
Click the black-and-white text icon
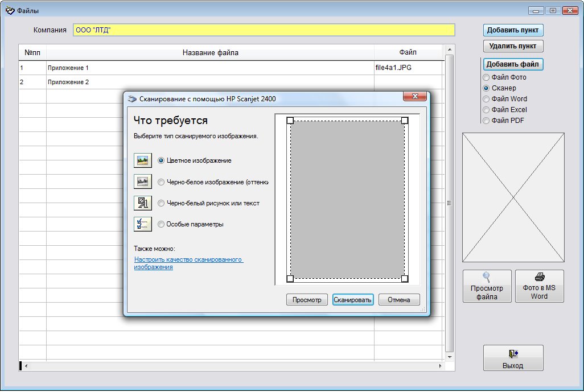coord(142,203)
